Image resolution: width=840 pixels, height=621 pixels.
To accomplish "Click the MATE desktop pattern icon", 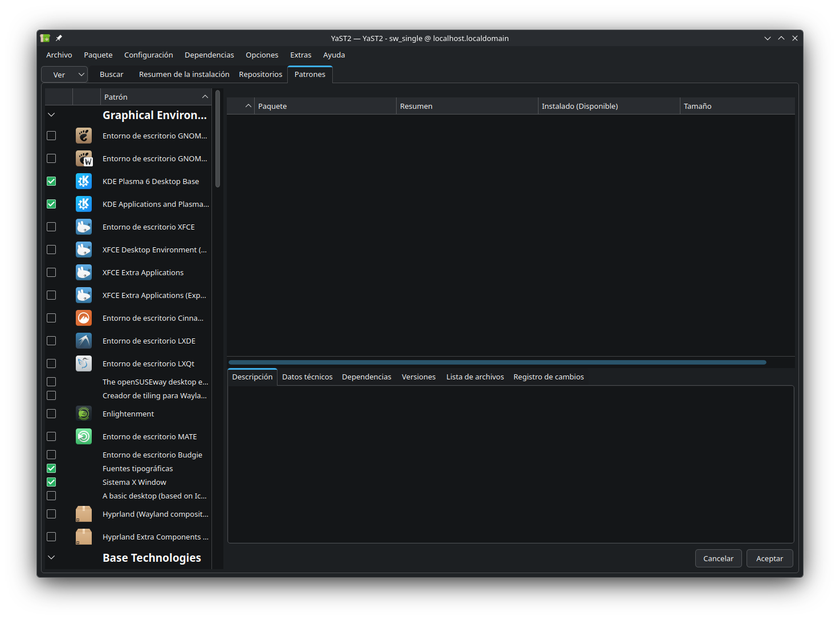I will pos(84,436).
